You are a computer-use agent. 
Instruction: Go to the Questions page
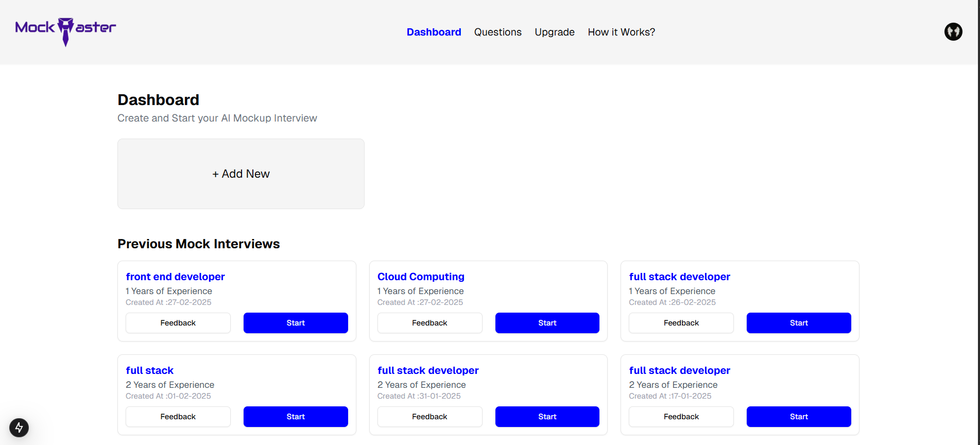(497, 32)
